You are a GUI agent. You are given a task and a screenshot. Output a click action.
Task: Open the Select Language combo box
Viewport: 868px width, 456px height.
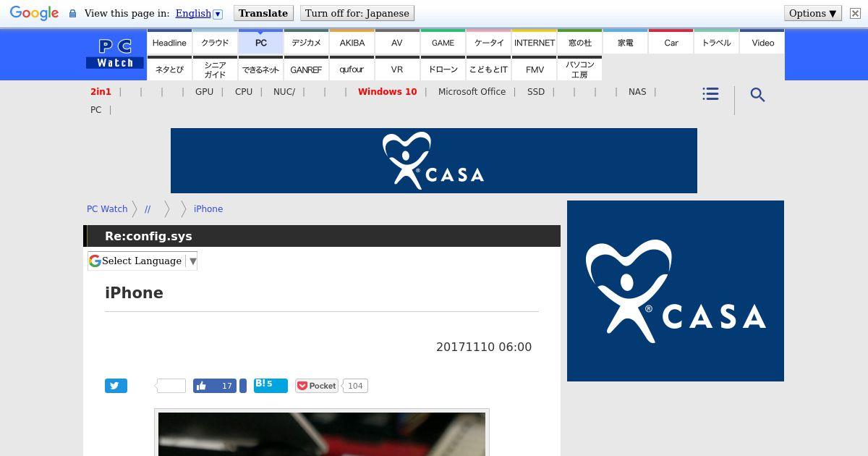tap(142, 261)
